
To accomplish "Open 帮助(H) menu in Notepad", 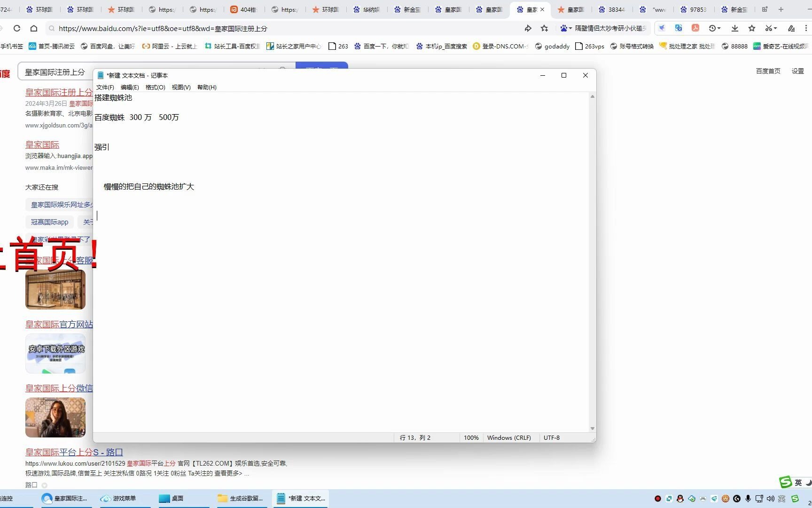I will [207, 87].
